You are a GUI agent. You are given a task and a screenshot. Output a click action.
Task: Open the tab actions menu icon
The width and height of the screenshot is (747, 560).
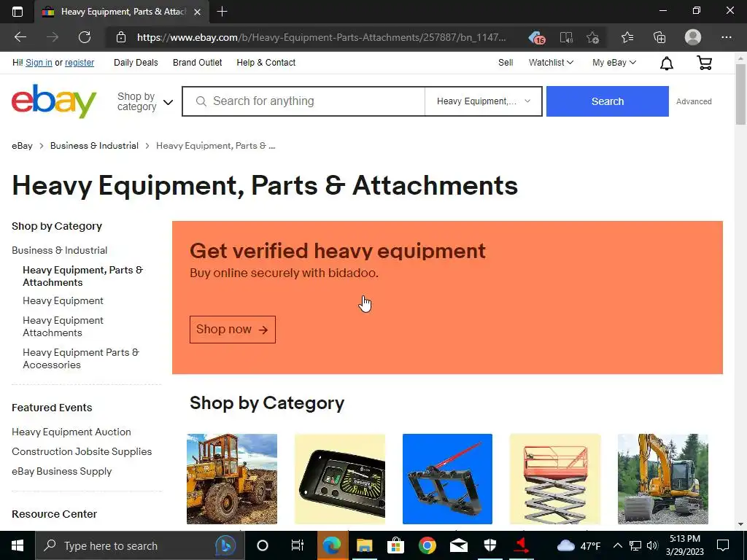point(18,12)
